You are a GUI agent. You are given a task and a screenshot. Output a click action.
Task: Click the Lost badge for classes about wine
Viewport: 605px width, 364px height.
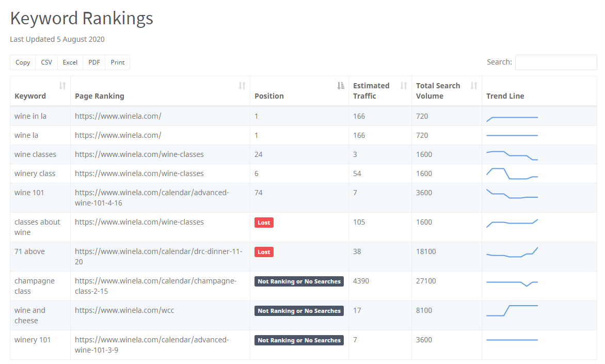[x=264, y=223]
